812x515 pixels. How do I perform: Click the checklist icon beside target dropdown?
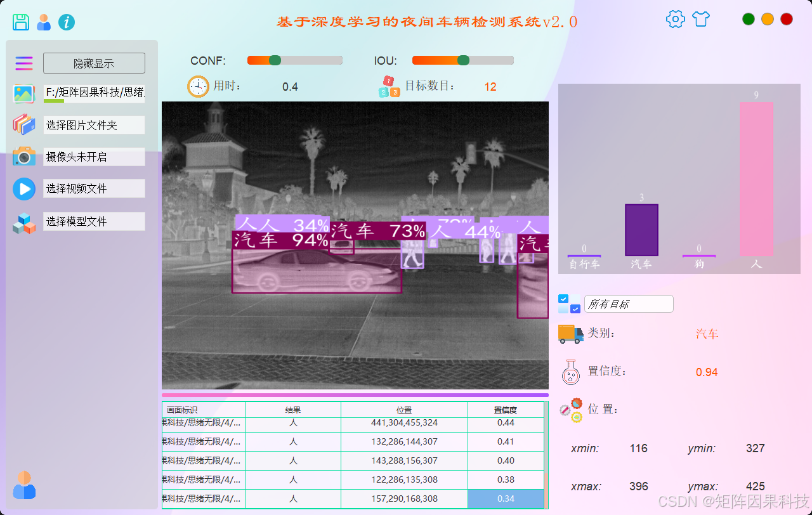coord(569,304)
